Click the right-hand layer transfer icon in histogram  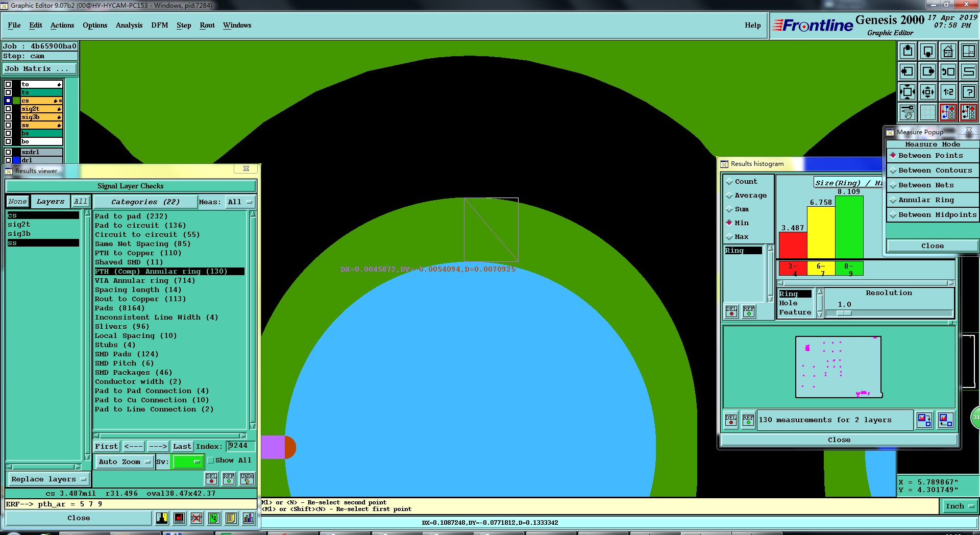[x=946, y=420]
